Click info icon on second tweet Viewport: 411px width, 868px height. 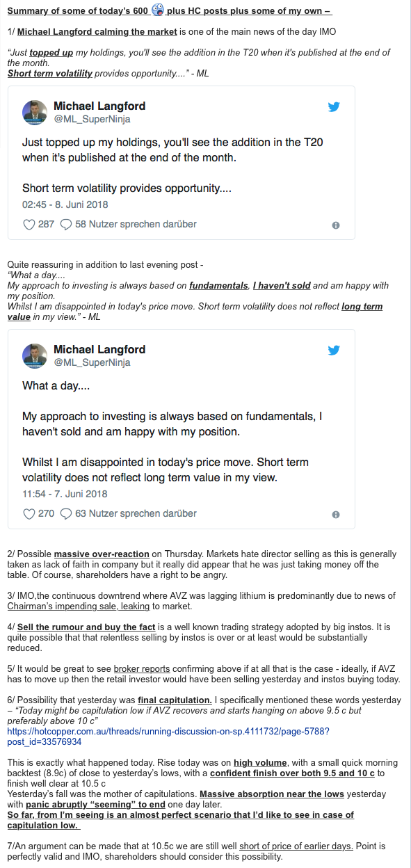[x=336, y=515]
